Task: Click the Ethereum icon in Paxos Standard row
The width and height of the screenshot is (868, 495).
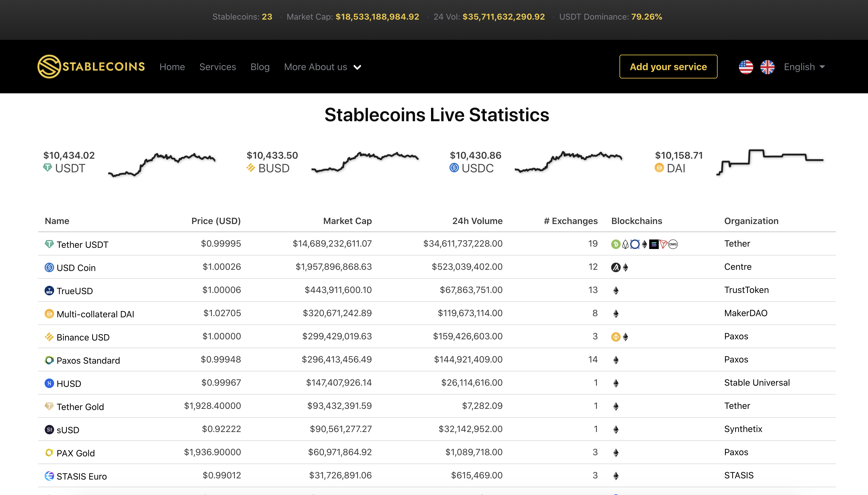Action: (616, 360)
